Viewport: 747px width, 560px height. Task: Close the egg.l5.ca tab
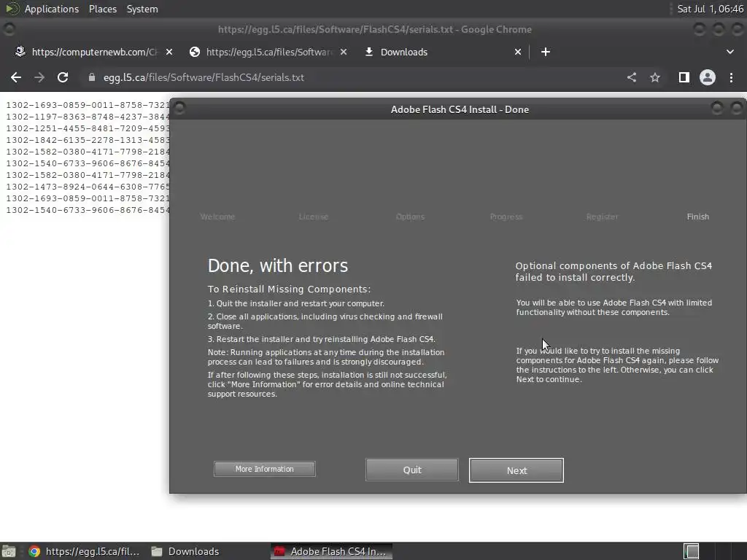(x=344, y=52)
